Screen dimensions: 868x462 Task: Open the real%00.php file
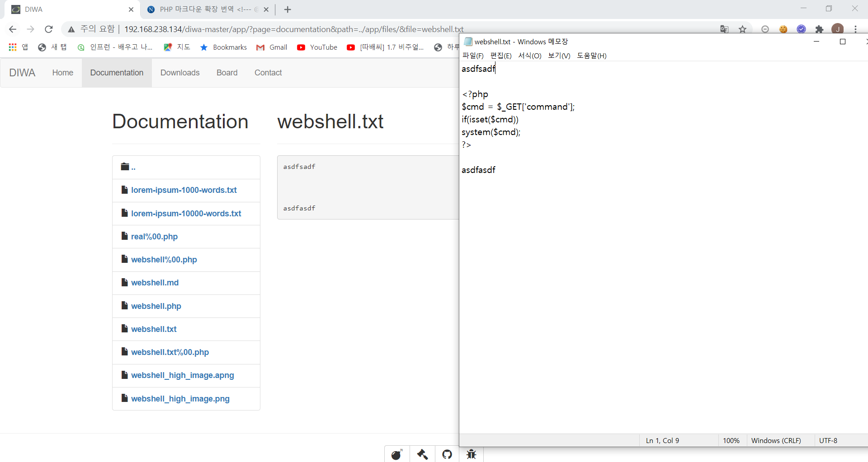(154, 237)
